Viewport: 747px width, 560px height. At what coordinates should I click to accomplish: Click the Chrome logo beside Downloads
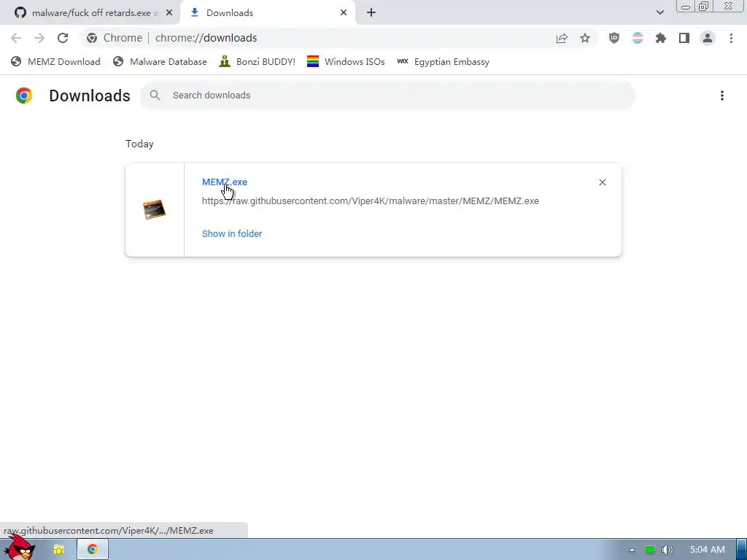click(24, 96)
